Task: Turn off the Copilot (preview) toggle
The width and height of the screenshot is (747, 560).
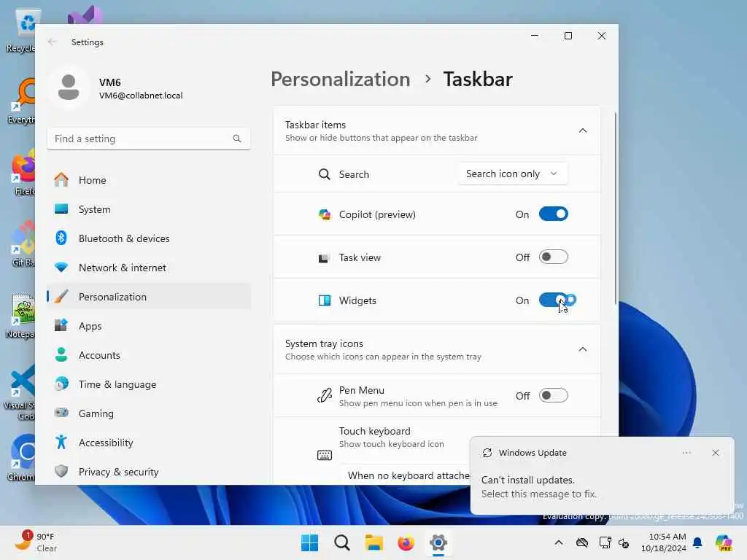Action: point(553,214)
